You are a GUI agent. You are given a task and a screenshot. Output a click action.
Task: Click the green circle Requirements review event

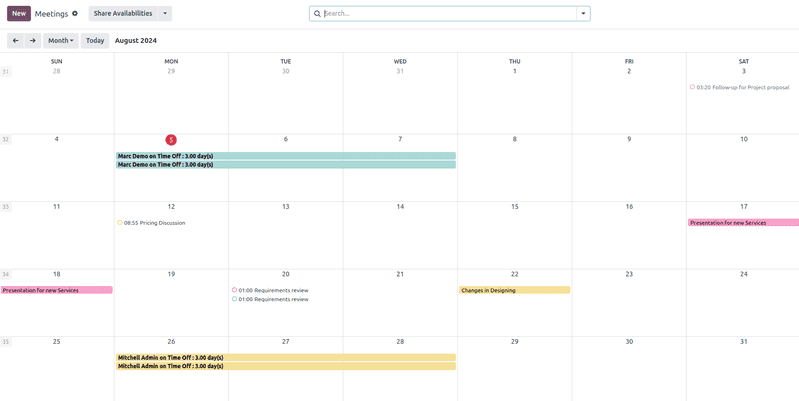coord(270,299)
